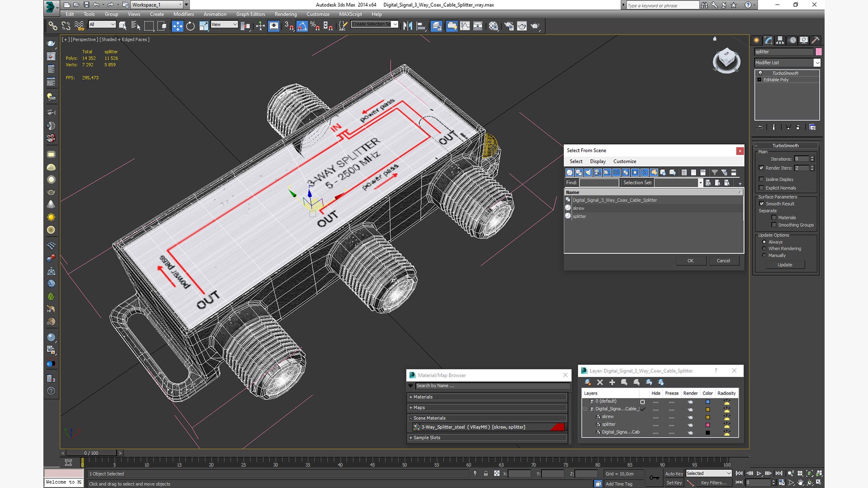Expand the Materials section in browser
This screenshot has height=488, width=868.
[x=487, y=397]
